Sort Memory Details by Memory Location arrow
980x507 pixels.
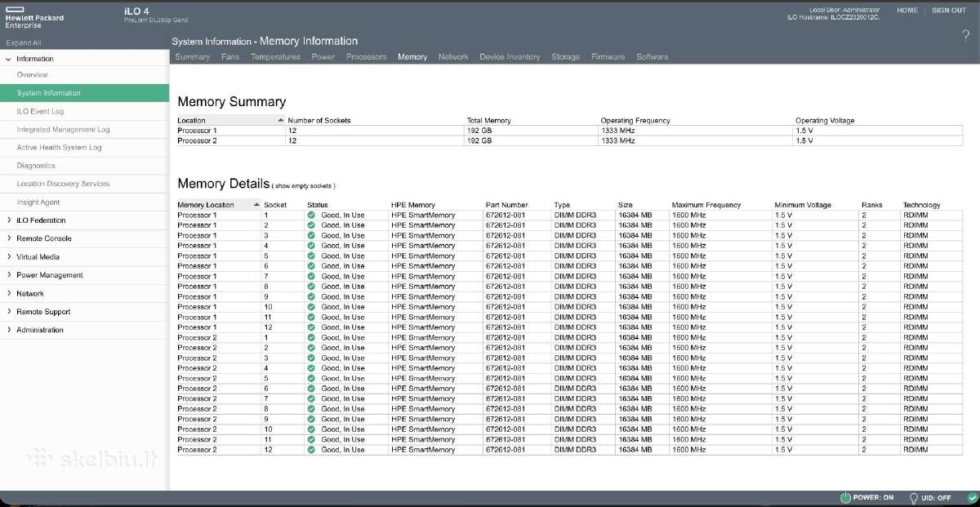click(256, 205)
